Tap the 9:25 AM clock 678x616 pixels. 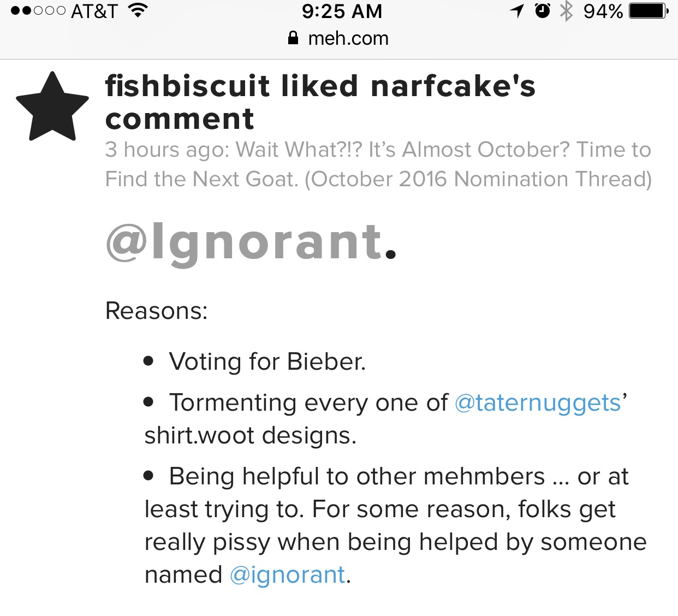pyautogui.click(x=342, y=11)
